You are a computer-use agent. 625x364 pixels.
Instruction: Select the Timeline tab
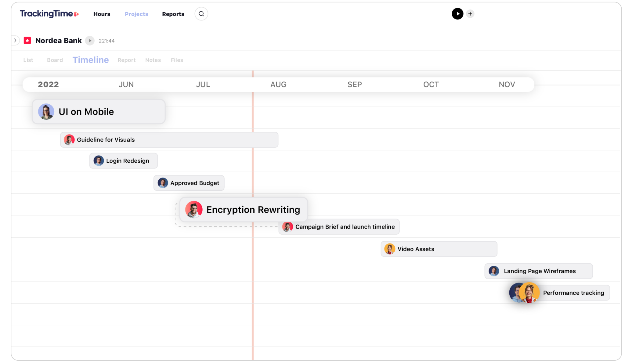click(x=91, y=60)
